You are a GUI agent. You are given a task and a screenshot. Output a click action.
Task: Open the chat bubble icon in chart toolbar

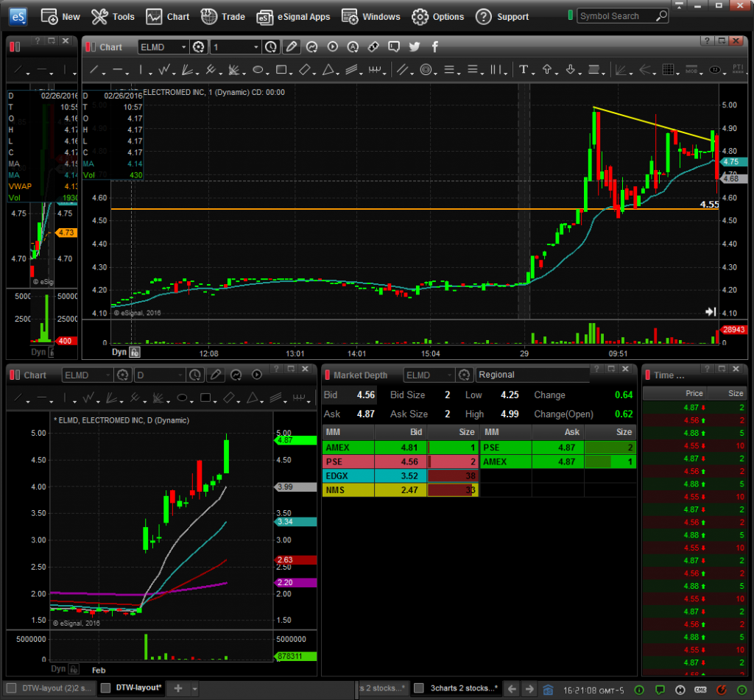click(x=394, y=46)
